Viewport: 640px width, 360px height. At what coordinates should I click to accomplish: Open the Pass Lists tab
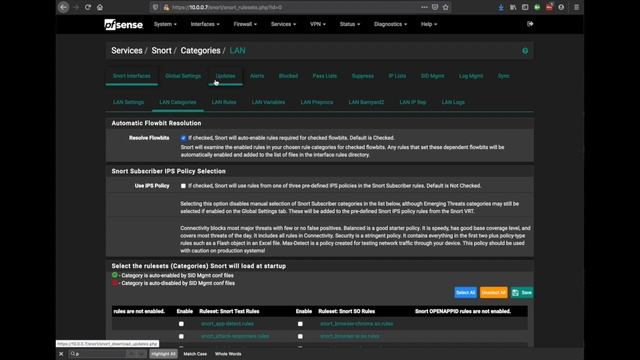[x=325, y=76]
